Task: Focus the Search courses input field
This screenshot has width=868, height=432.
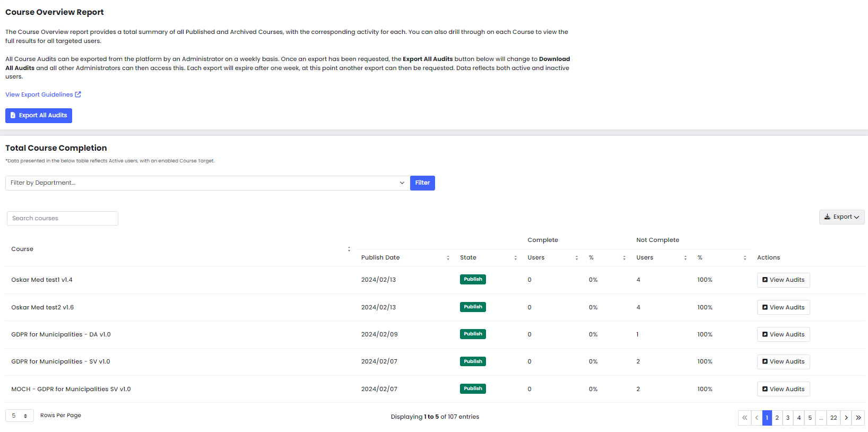Action: point(63,219)
